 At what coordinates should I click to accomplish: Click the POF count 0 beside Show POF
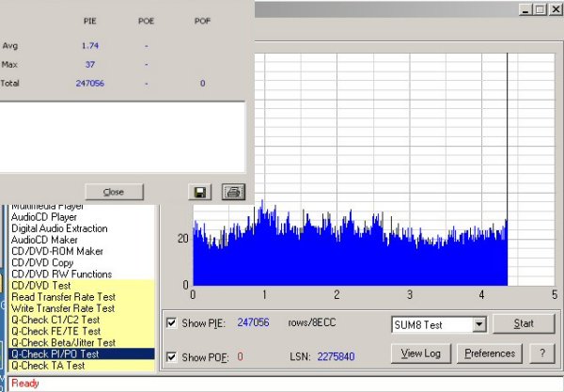pos(240,357)
